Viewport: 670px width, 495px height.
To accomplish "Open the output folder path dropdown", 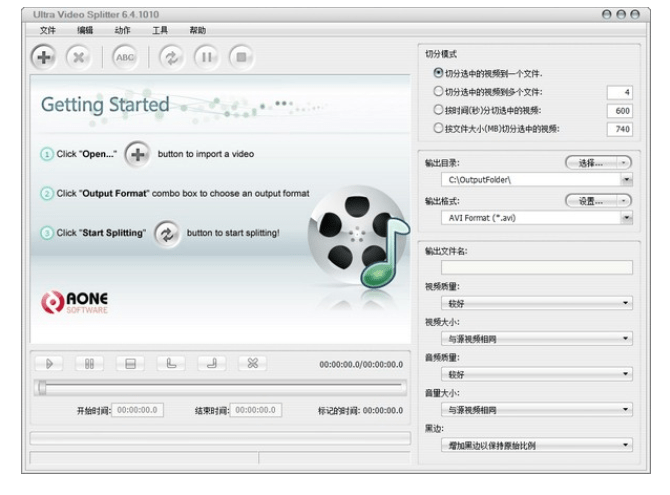I will click(x=627, y=180).
